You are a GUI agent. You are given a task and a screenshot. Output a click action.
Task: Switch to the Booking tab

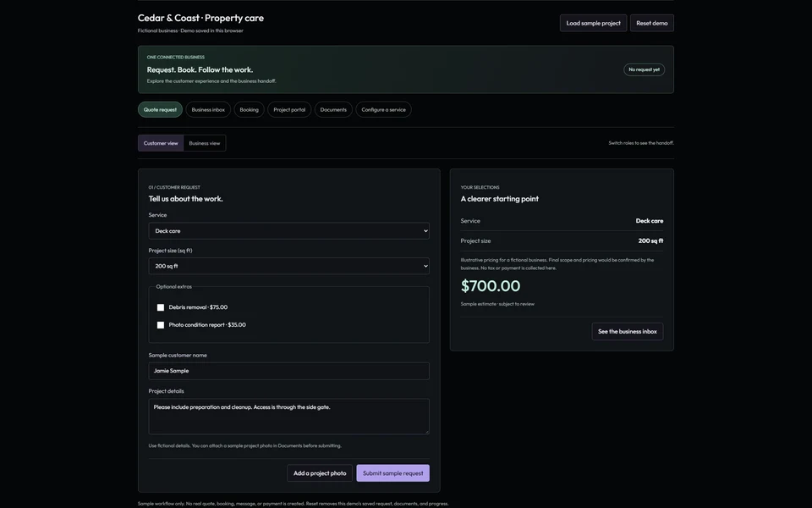click(249, 109)
